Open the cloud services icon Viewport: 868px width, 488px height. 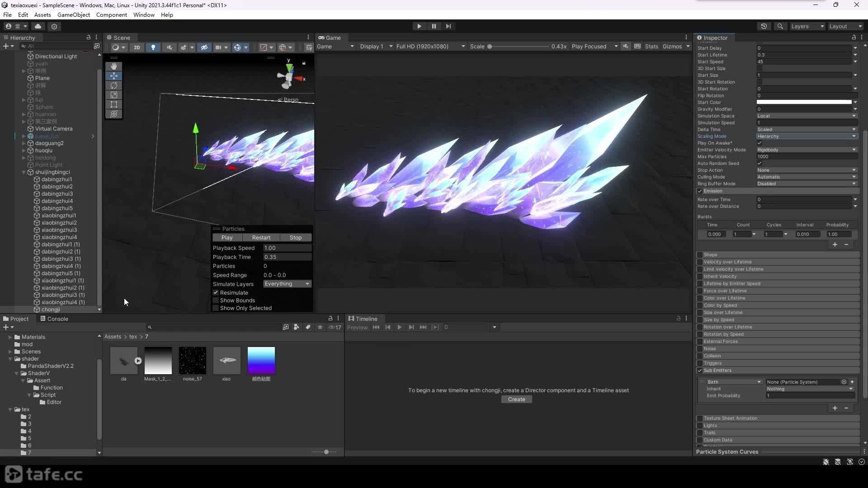tap(38, 26)
